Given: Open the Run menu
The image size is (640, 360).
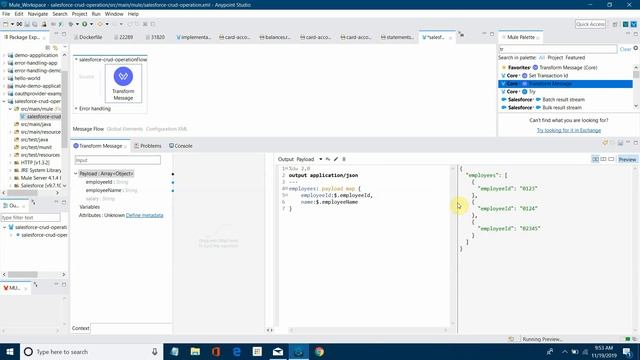Looking at the screenshot, I should pyautogui.click(x=96, y=14).
